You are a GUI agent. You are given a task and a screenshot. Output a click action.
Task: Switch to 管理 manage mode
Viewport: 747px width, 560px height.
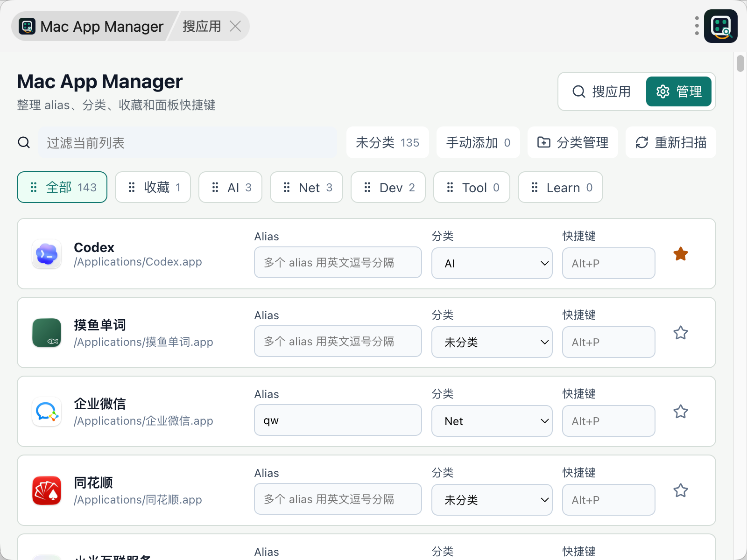pos(678,91)
